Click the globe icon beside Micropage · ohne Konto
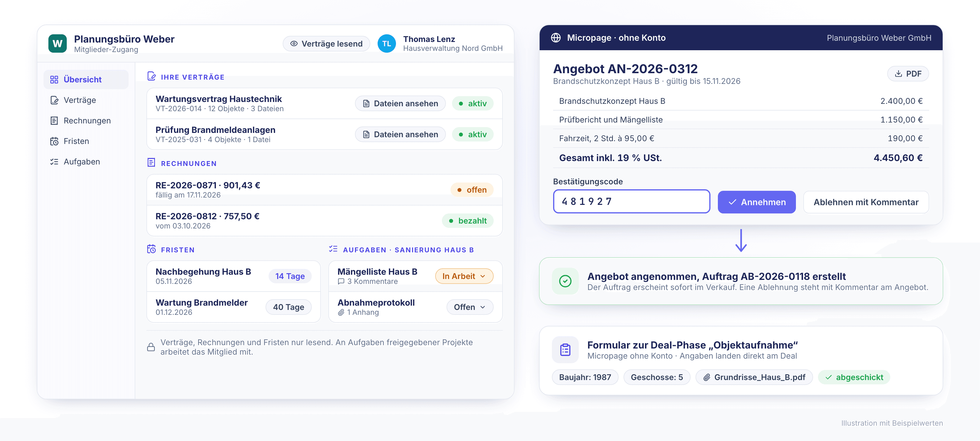The image size is (980, 441). [556, 38]
